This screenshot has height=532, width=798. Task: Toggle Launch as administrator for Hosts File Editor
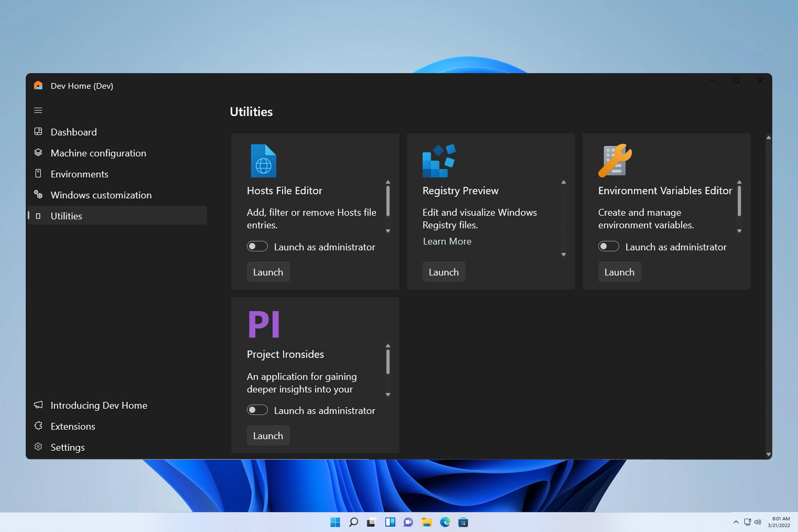(x=257, y=246)
